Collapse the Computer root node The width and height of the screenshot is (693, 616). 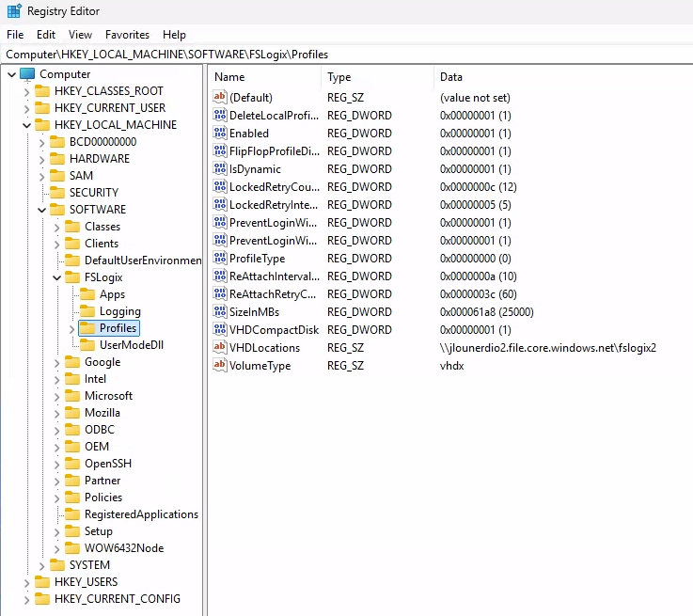pyautogui.click(x=12, y=74)
